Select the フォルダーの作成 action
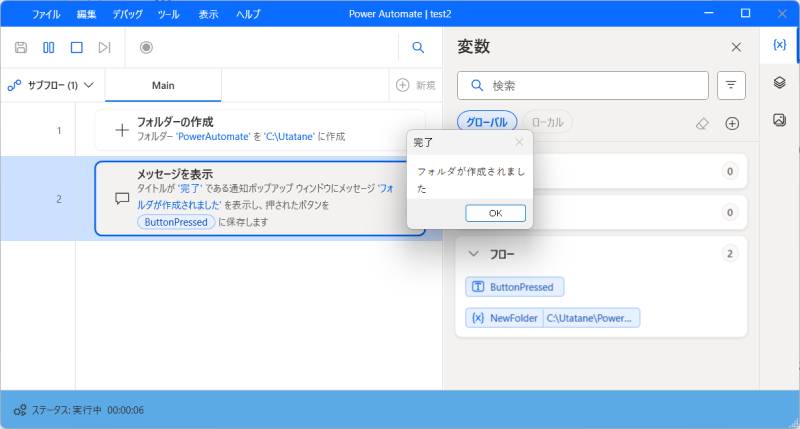The width and height of the screenshot is (800, 429). point(260,130)
